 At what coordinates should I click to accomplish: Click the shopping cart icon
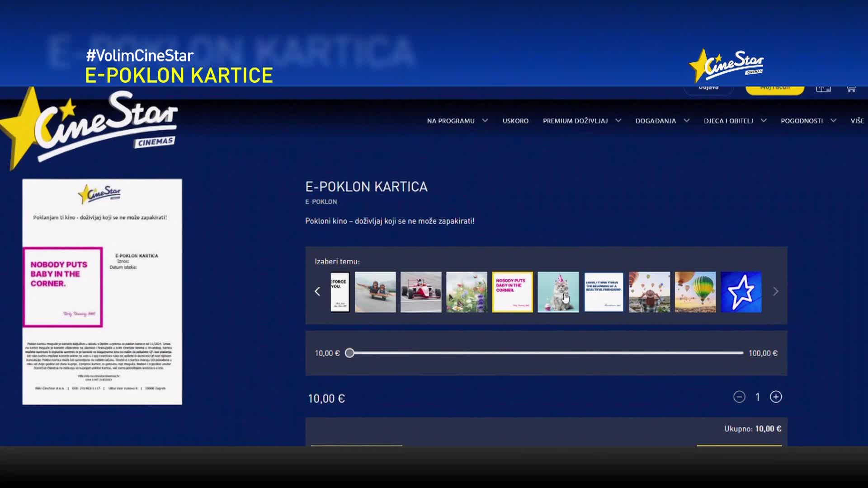(x=851, y=89)
